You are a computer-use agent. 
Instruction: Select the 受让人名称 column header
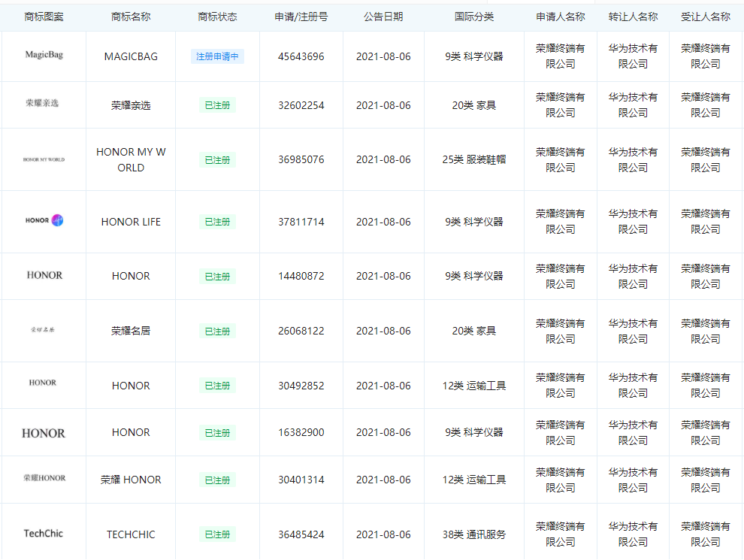point(706,17)
